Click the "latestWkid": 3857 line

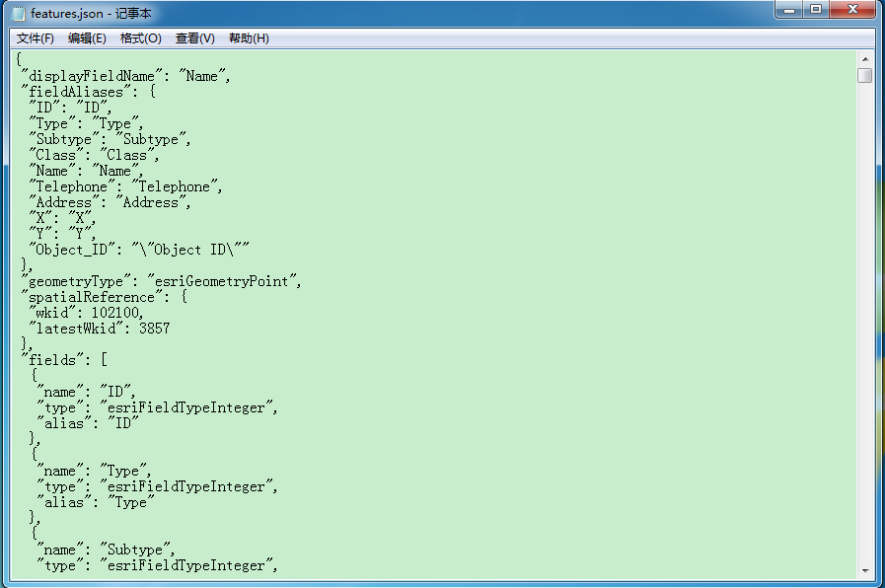click(x=100, y=329)
